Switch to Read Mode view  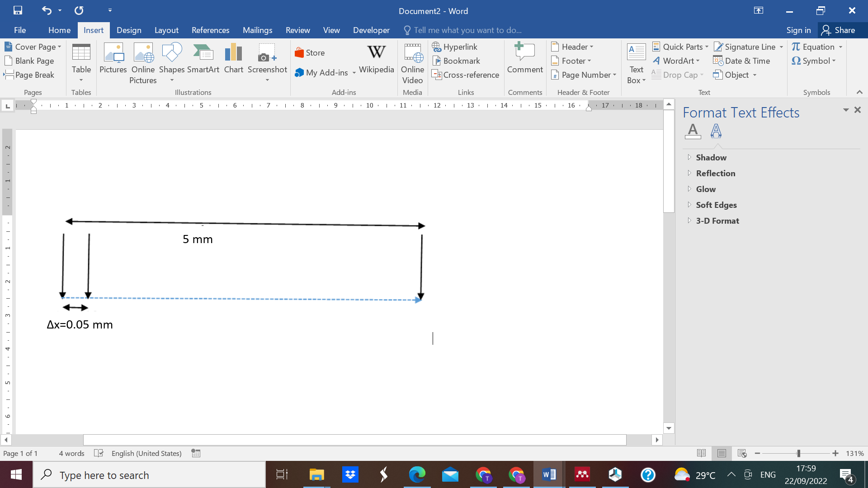[x=701, y=453]
